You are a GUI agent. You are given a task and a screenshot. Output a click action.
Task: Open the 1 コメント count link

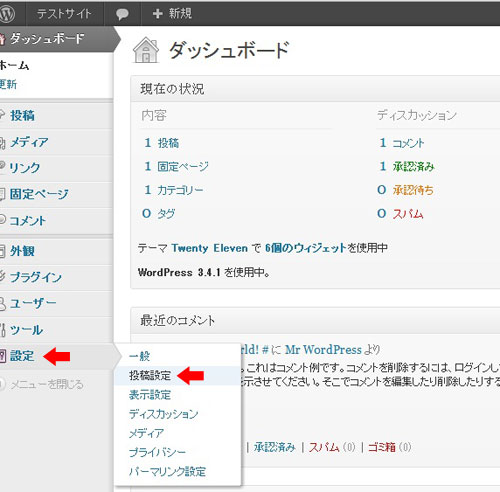(x=402, y=143)
